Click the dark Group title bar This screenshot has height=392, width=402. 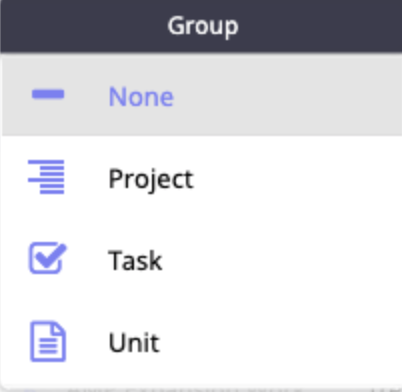[201, 26]
